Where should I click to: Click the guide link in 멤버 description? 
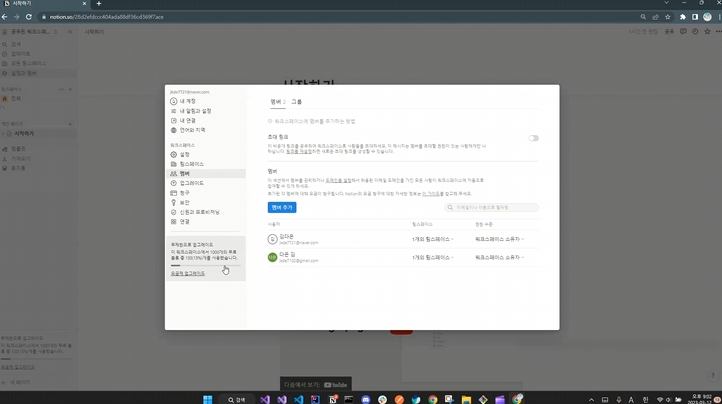431,194
